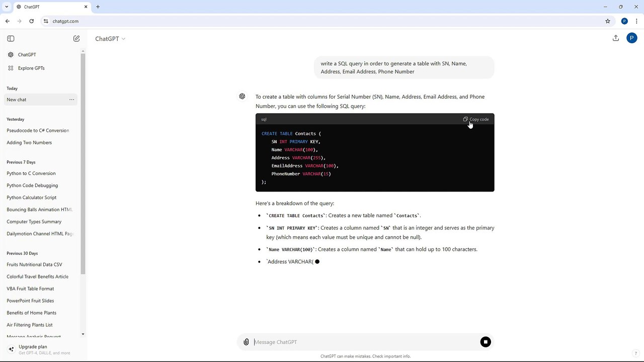The height and width of the screenshot is (362, 644).
Task: Click the sidebar scrollbar thumb
Action: tap(83, 163)
